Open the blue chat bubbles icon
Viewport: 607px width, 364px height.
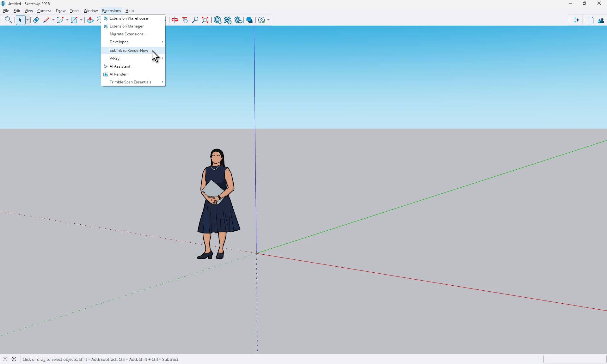click(x=250, y=20)
